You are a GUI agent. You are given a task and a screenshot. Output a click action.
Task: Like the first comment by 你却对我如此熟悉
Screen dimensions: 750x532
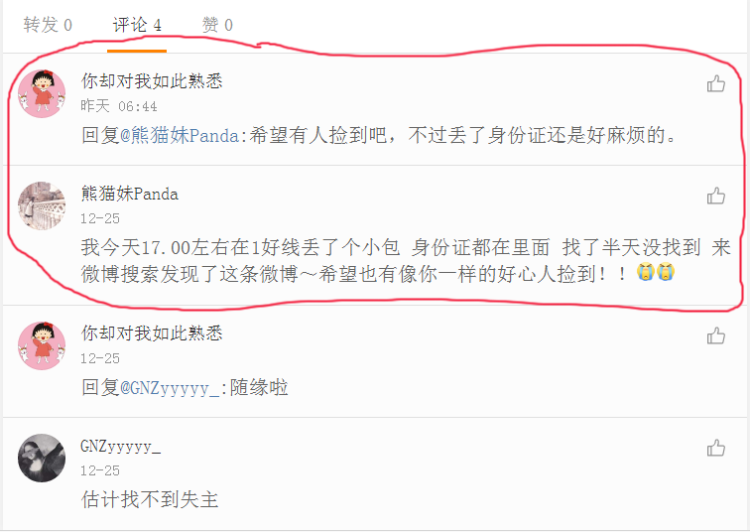[x=716, y=84]
